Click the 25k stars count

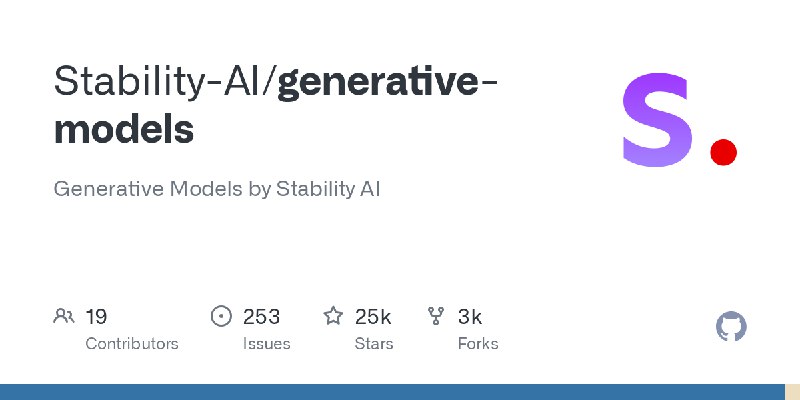(373, 317)
